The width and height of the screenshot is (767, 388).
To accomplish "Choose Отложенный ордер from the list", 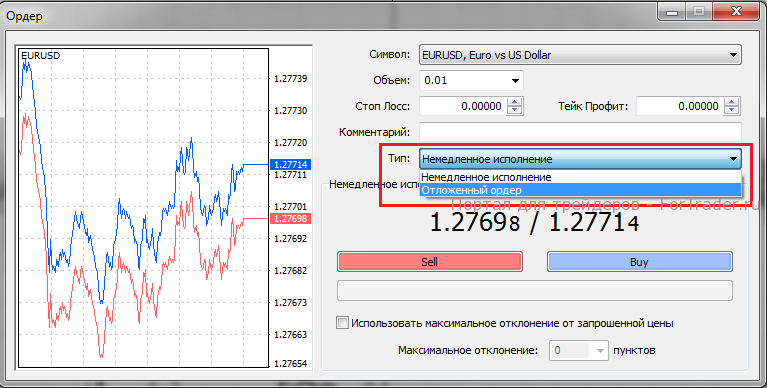I will click(580, 190).
